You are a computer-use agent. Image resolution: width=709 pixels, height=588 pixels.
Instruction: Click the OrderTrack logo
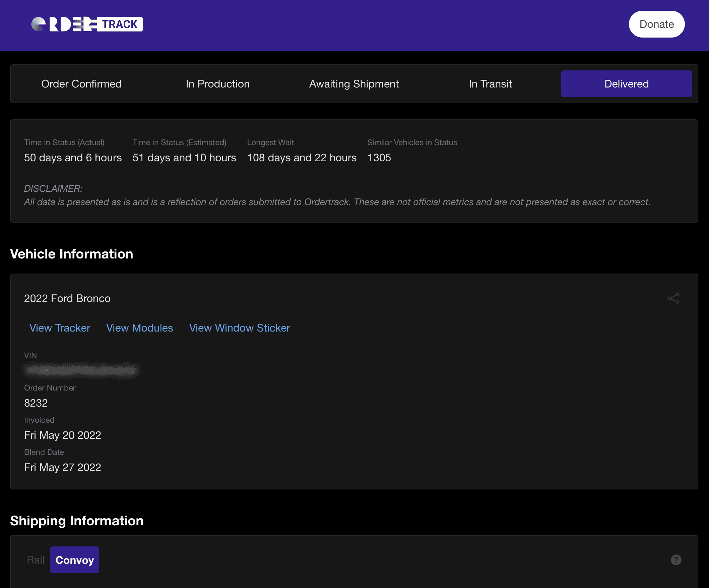(x=87, y=24)
